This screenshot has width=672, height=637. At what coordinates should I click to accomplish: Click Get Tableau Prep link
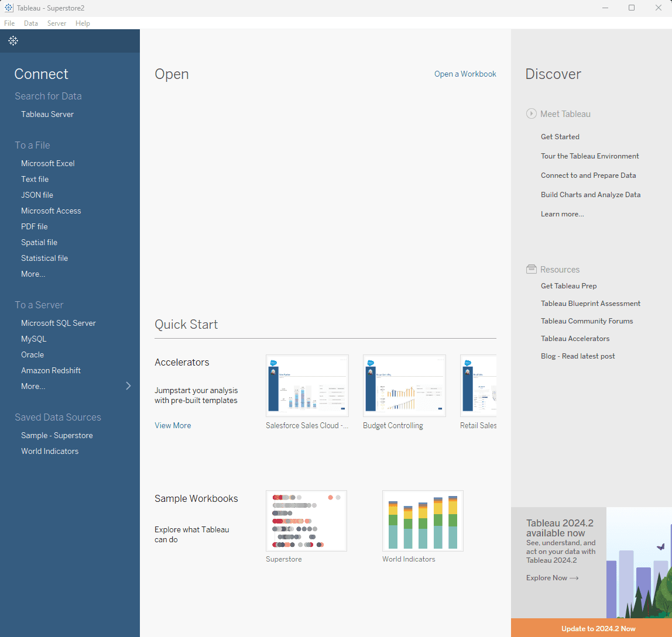pyautogui.click(x=569, y=285)
